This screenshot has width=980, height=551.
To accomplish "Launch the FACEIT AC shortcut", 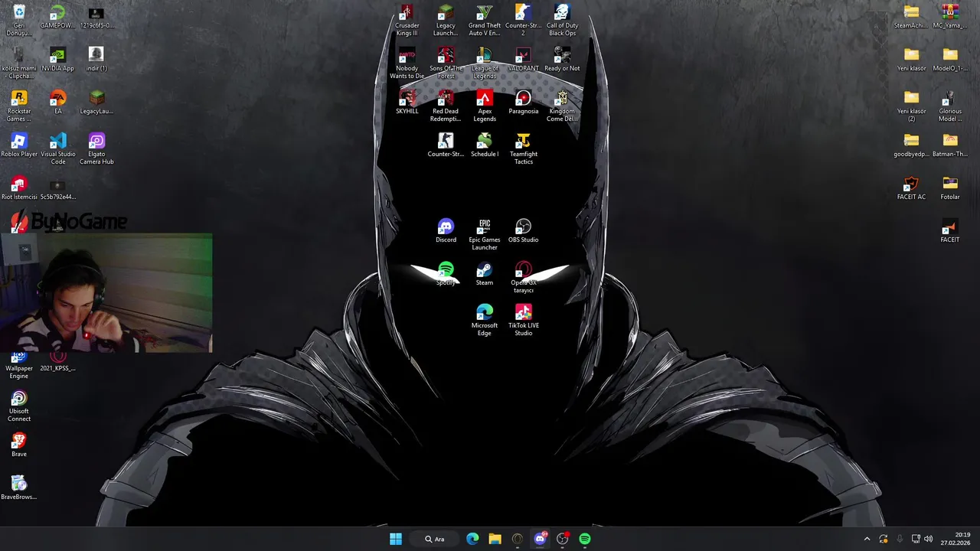I will pos(911,188).
